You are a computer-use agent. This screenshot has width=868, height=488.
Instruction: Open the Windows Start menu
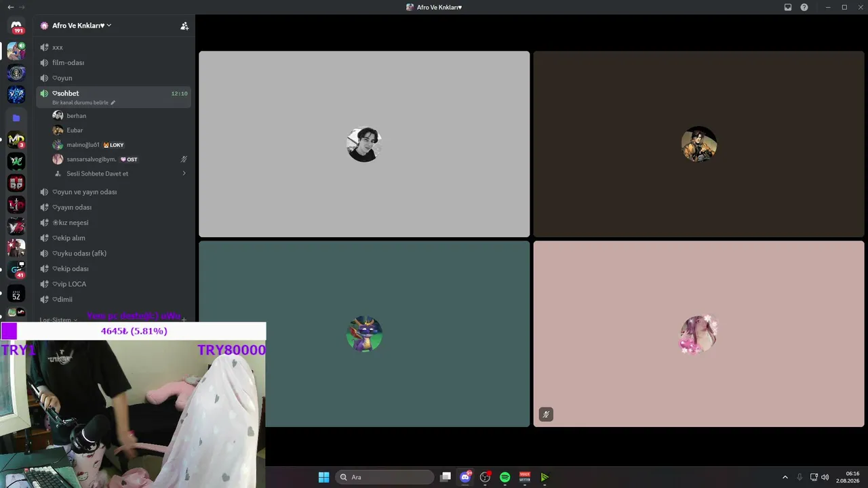(324, 477)
